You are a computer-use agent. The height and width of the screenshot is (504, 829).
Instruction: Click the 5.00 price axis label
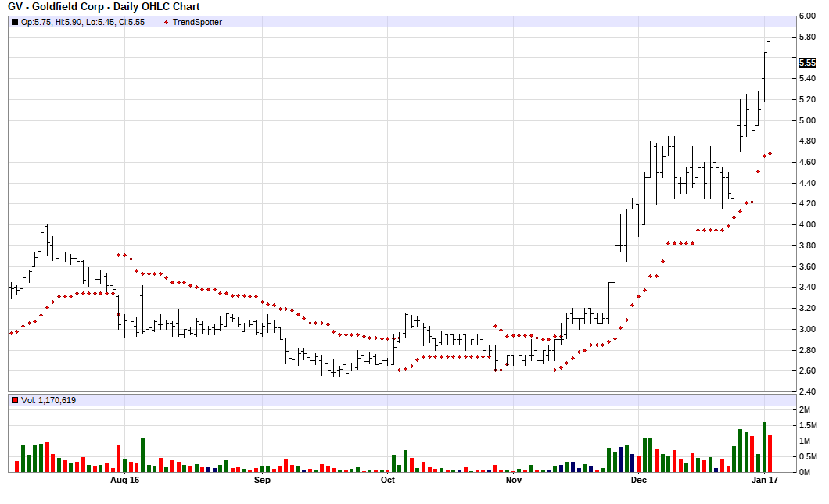pos(807,120)
